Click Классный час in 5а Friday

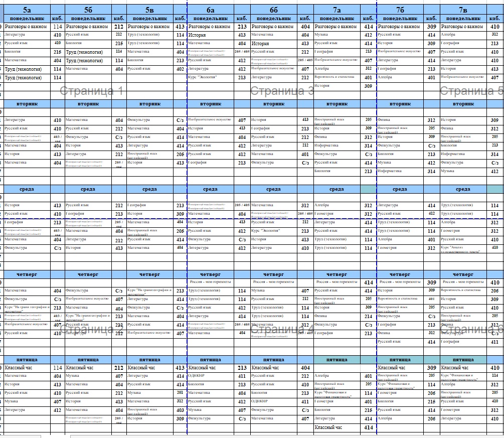click(x=27, y=368)
